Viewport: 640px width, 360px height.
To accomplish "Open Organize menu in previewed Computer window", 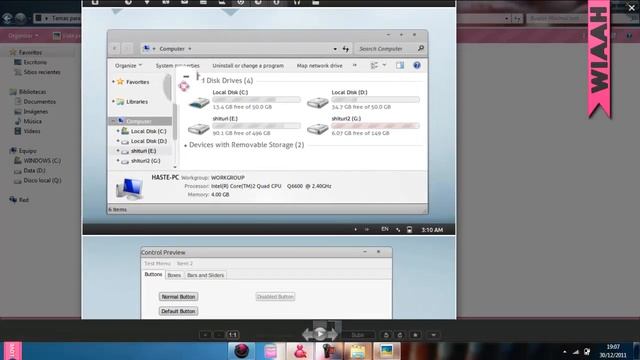I will click(x=128, y=65).
